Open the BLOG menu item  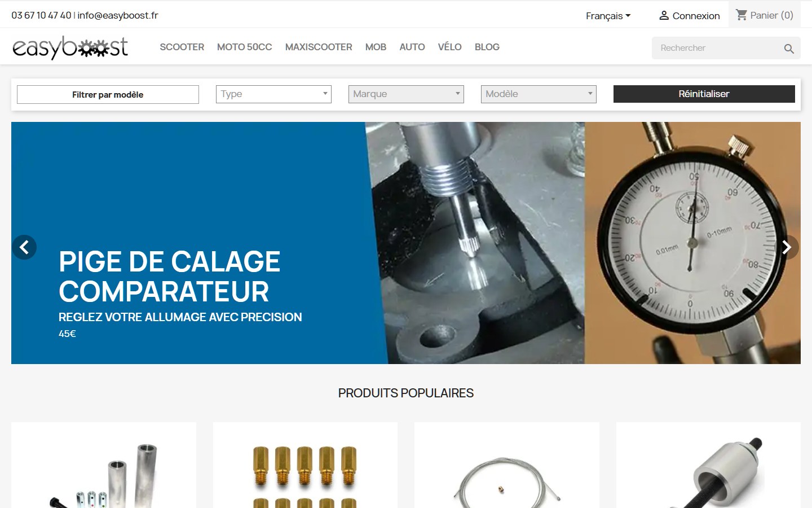coord(487,47)
